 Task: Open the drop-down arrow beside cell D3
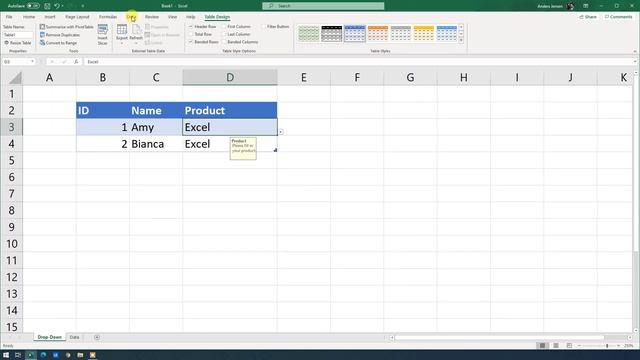click(281, 132)
